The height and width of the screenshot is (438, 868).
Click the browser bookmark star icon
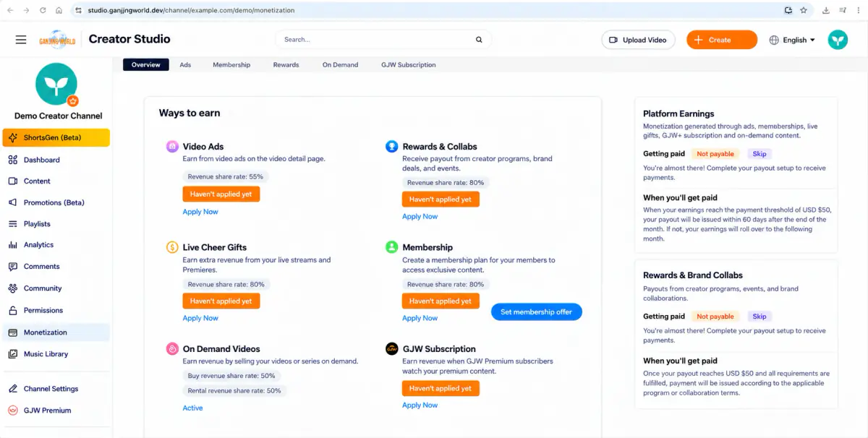[804, 10]
